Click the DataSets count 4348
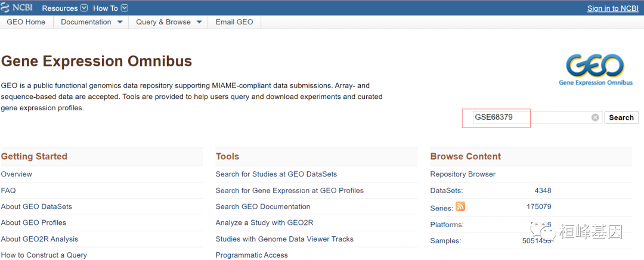644x260 pixels. coord(543,191)
